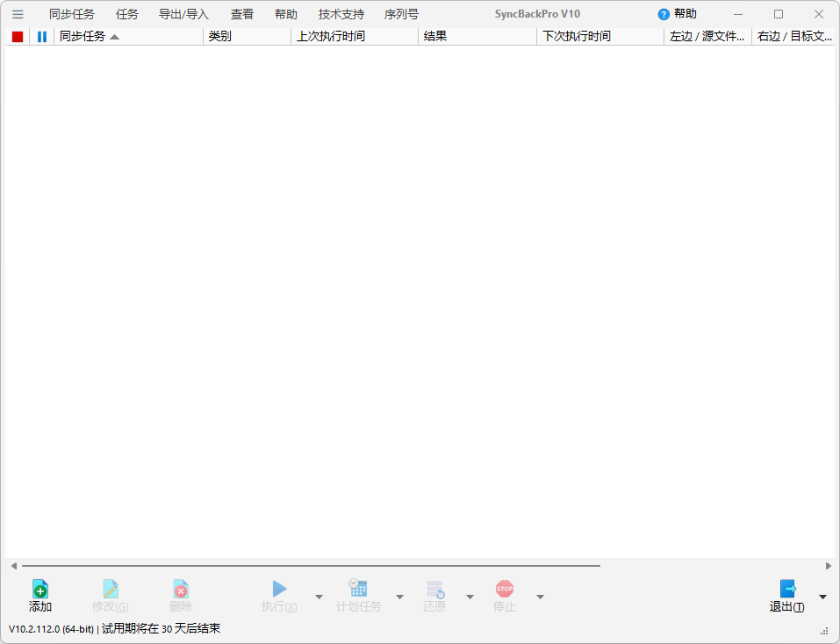This screenshot has width=840, height=644.
Task: Click the 执行(X) run icon
Action: coord(279,589)
